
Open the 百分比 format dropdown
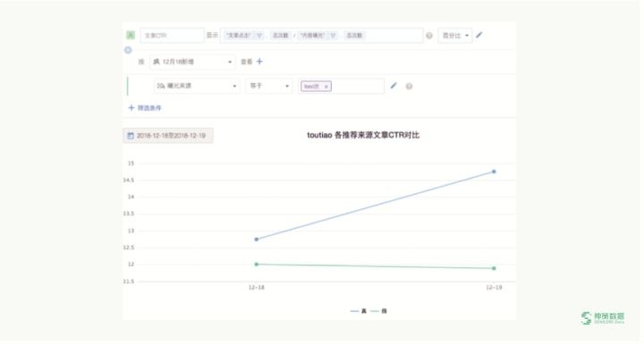point(455,36)
